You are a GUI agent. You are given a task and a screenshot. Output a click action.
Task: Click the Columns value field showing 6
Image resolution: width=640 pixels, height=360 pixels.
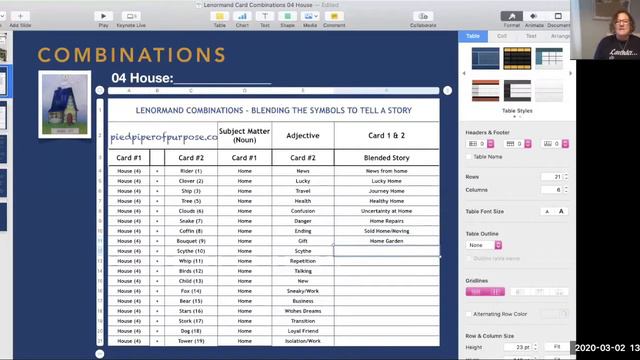(552, 190)
